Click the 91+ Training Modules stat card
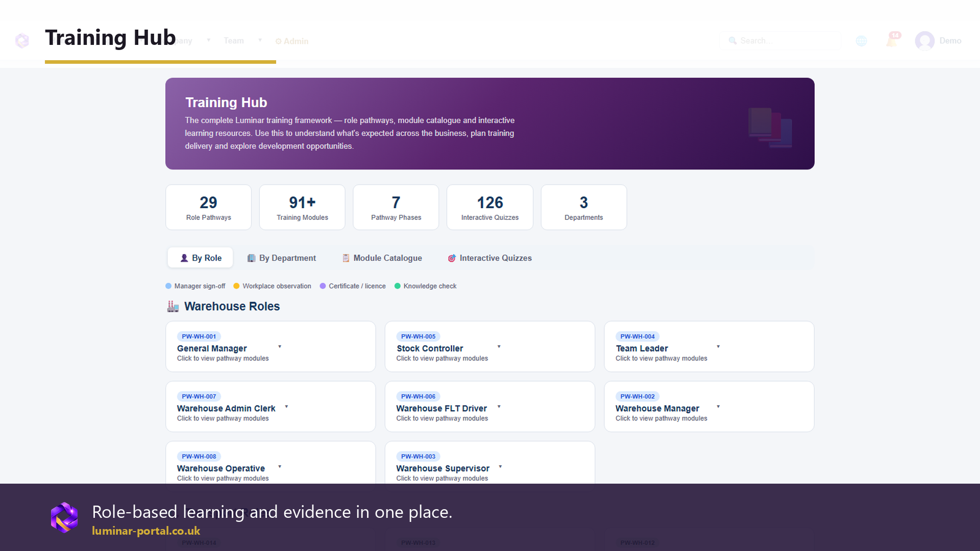980x551 pixels. tap(302, 207)
